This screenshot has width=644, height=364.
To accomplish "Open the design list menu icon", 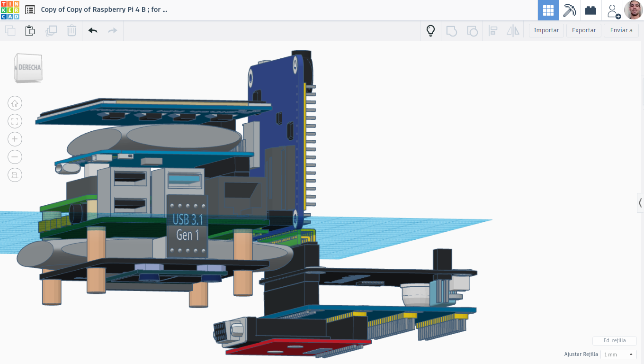I will click(x=30, y=9).
